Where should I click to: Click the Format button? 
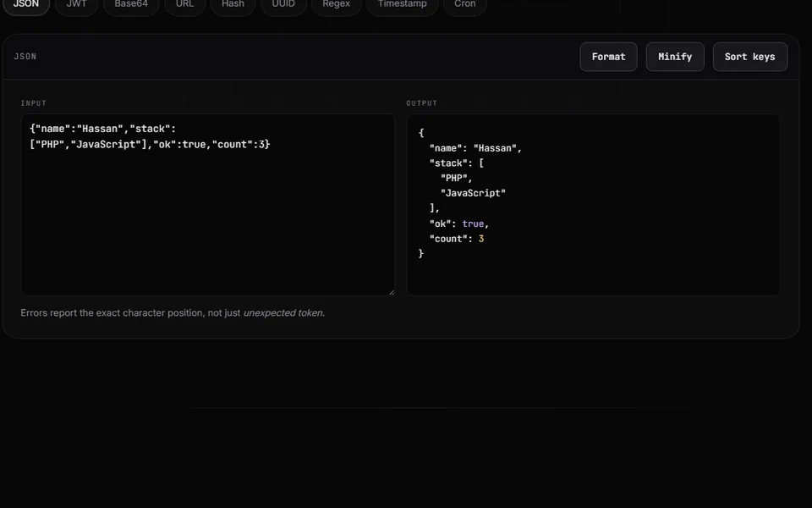(x=608, y=57)
